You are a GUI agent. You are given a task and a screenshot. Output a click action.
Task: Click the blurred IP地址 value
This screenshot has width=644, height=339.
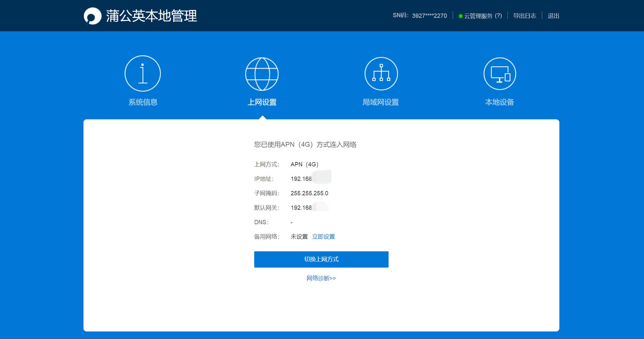pyautogui.click(x=310, y=178)
